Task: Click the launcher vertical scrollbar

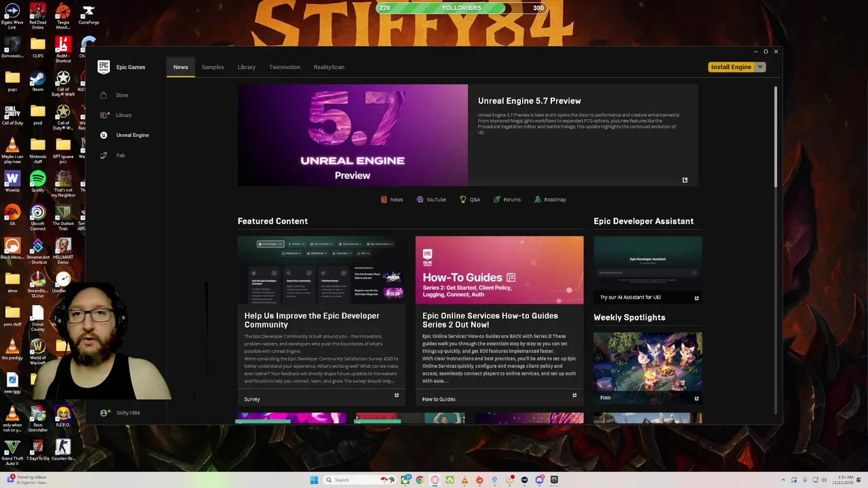Action: pyautogui.click(x=776, y=136)
